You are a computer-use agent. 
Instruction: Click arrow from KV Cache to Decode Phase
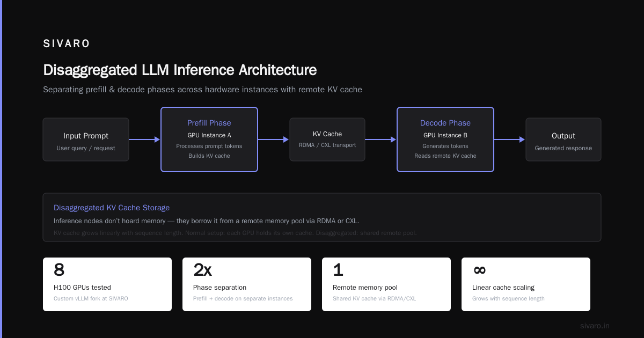pos(381,139)
